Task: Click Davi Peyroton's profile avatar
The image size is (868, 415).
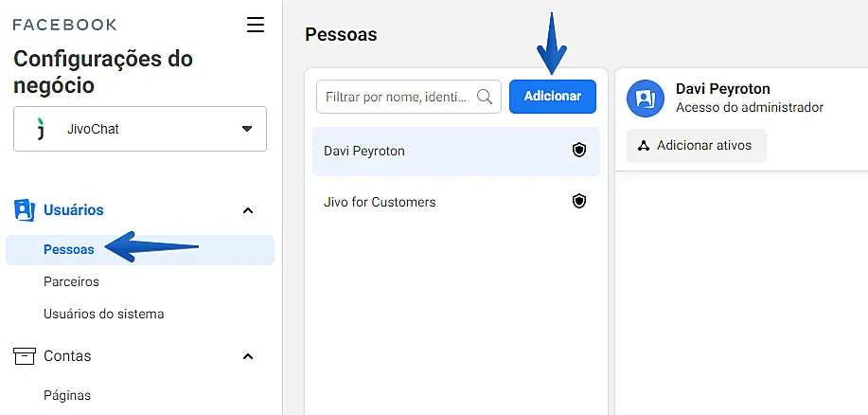Action: tap(646, 98)
